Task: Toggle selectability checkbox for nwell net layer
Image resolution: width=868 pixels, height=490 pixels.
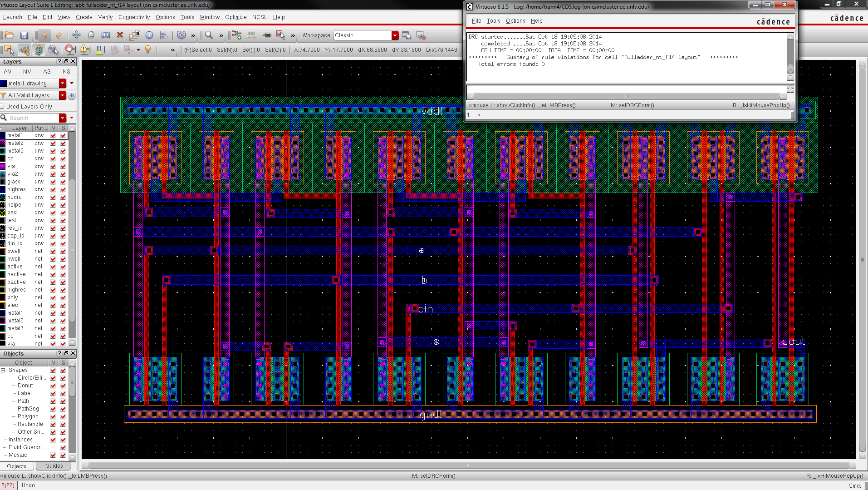Action: click(63, 259)
